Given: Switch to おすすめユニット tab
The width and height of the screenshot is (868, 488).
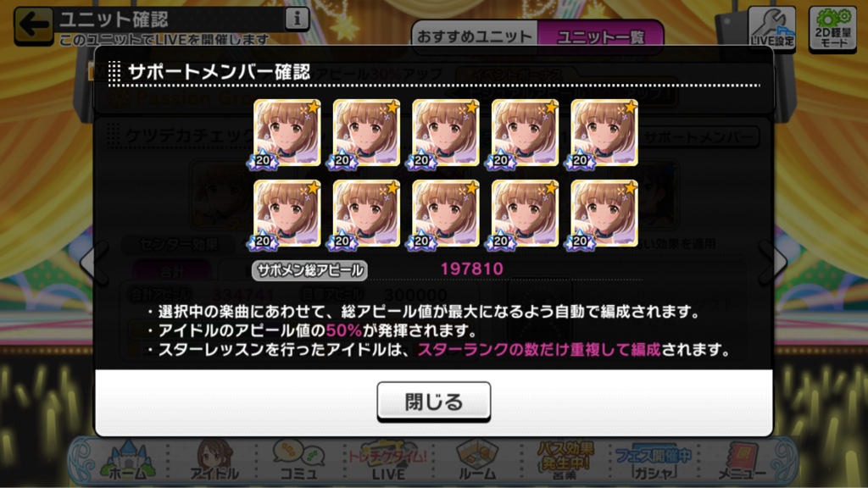Looking at the screenshot, I should point(475,37).
